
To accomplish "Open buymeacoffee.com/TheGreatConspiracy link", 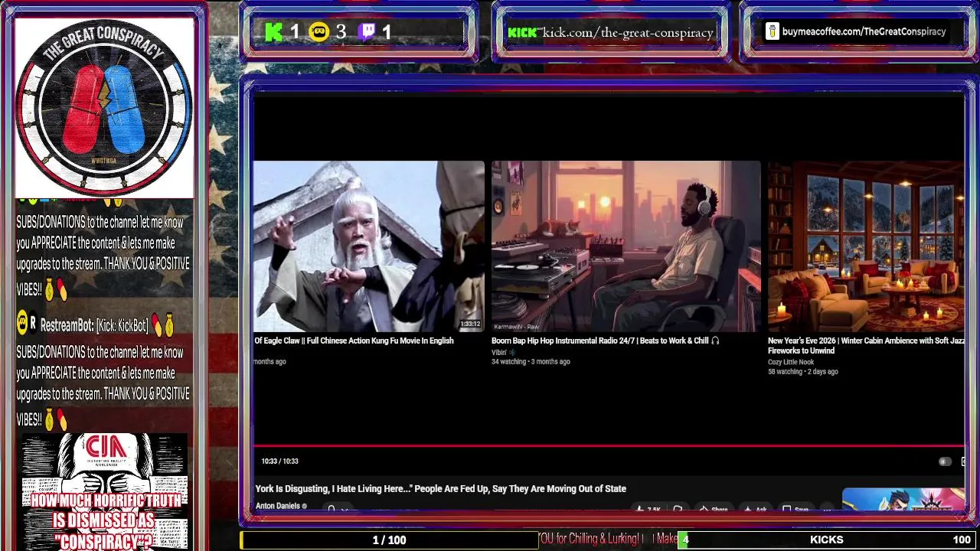I will point(864,31).
